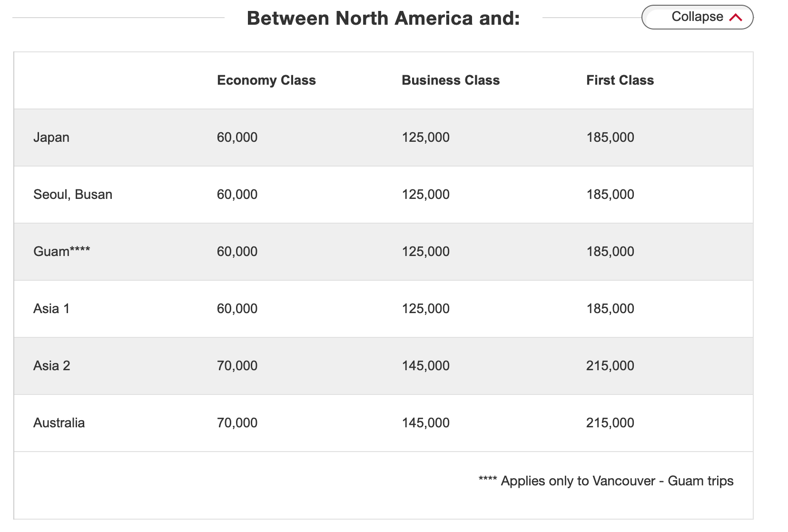
Task: Click the Australia destination label
Action: pyautogui.click(x=59, y=423)
